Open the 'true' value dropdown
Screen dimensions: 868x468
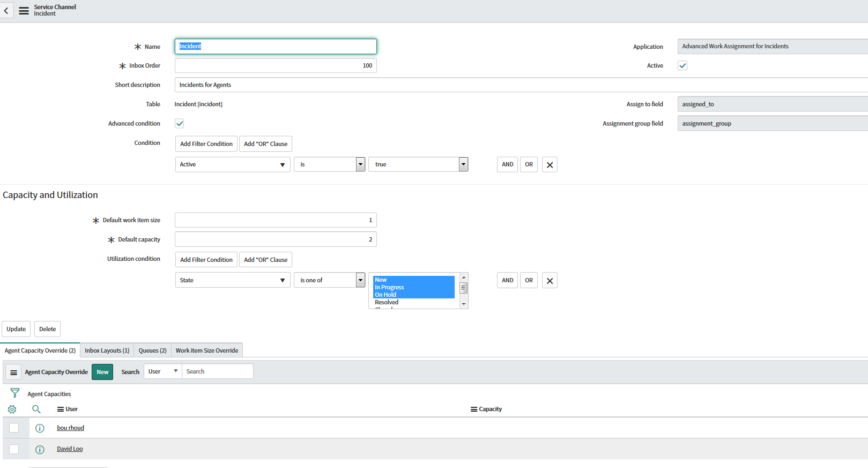(418, 164)
